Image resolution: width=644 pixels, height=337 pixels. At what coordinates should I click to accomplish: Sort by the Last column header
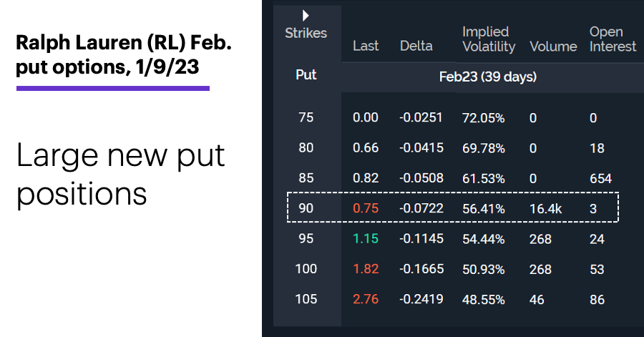pyautogui.click(x=366, y=46)
